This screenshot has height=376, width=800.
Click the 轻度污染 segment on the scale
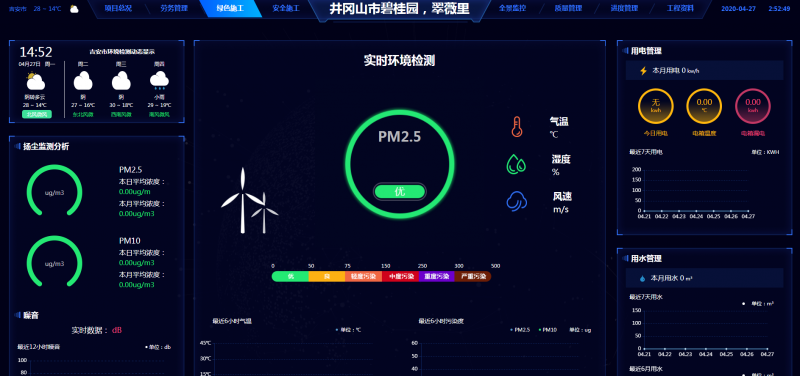363,277
